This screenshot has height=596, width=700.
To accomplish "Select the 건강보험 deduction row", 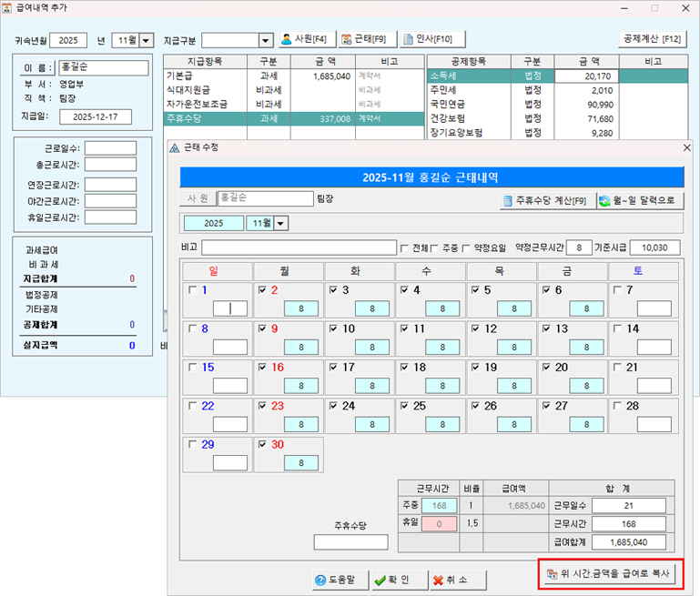I will tap(557, 118).
